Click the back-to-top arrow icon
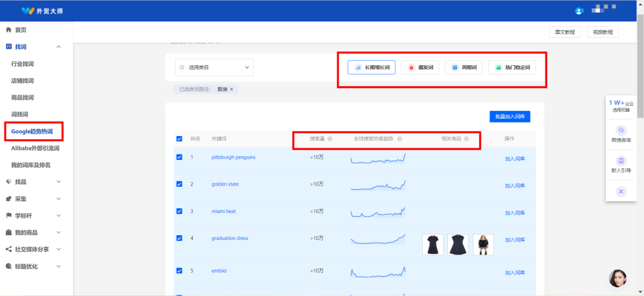The width and height of the screenshot is (644, 296). (x=621, y=191)
